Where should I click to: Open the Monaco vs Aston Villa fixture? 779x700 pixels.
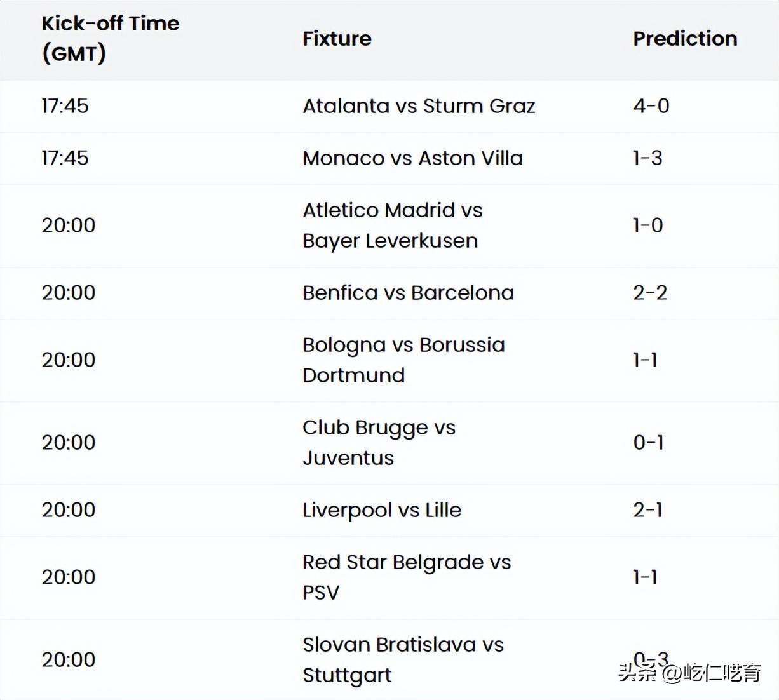pos(412,158)
